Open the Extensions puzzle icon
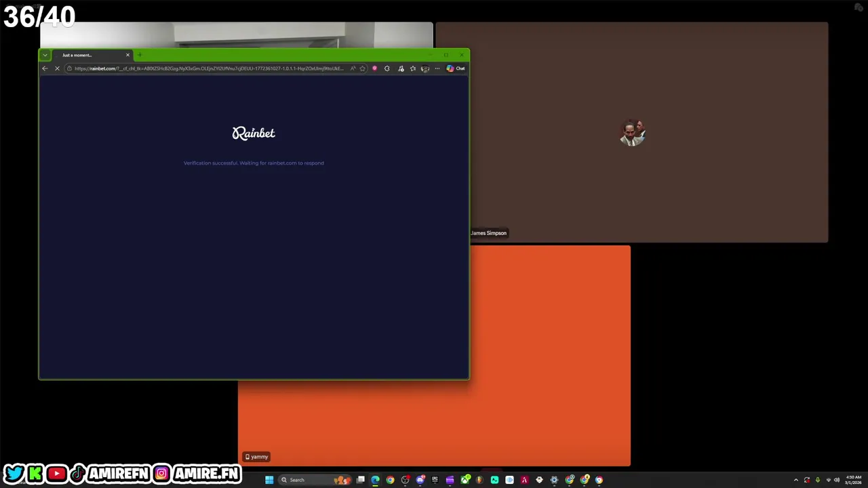 [387, 68]
